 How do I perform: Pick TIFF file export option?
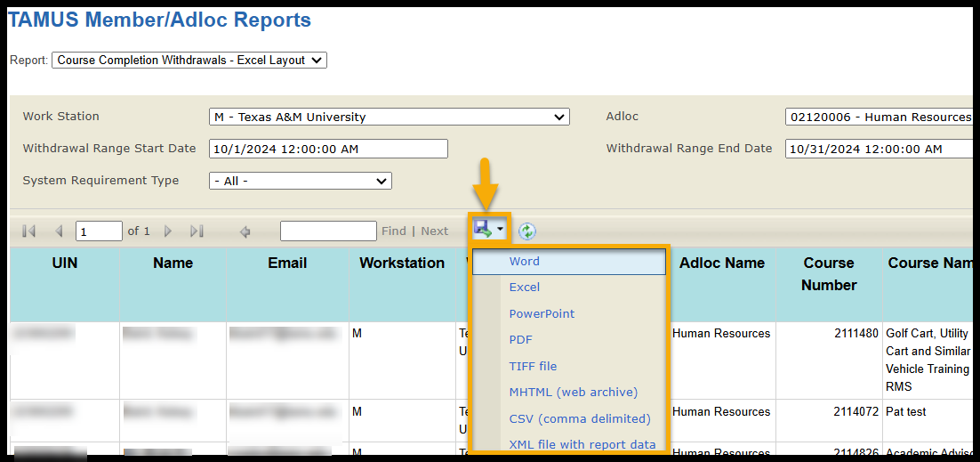click(533, 366)
